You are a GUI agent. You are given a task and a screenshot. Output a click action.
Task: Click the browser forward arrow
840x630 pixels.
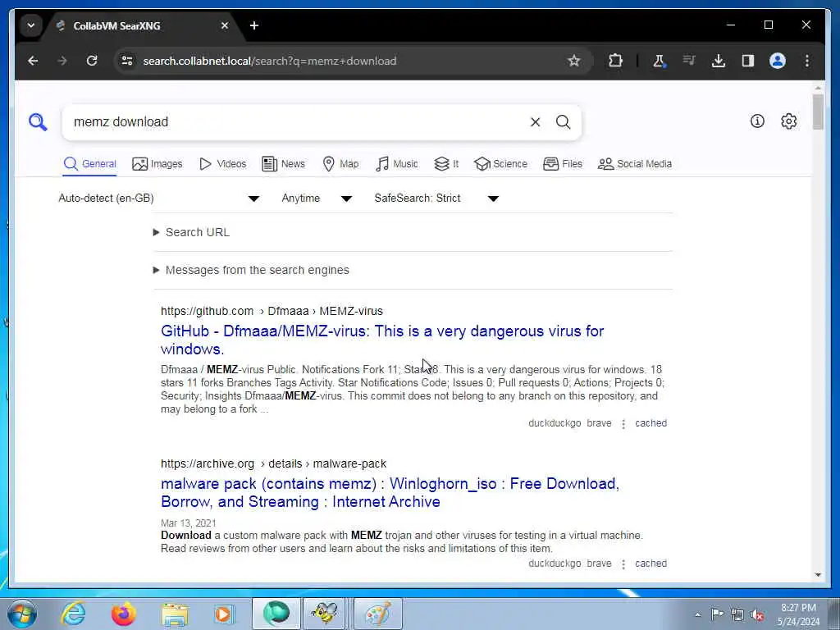point(62,61)
